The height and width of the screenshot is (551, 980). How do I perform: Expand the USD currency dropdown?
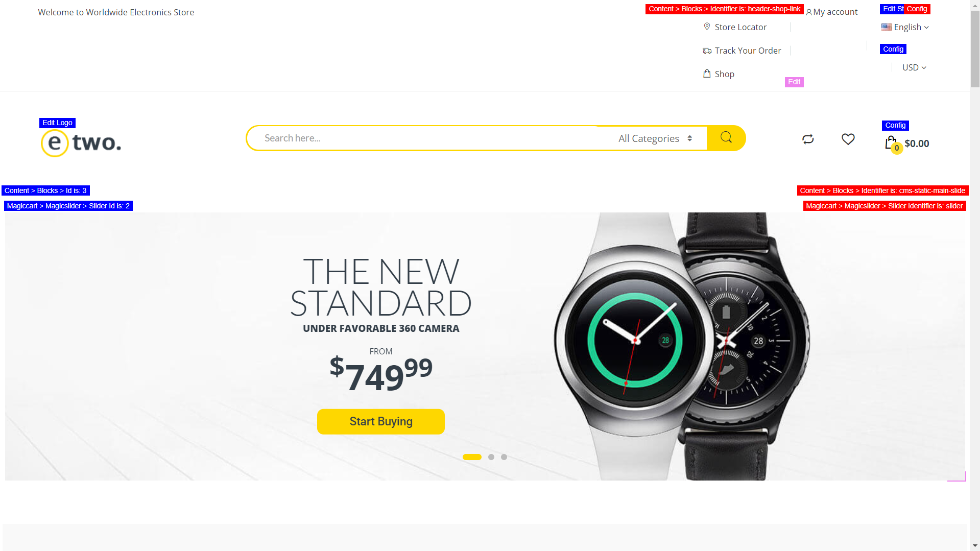pyautogui.click(x=914, y=67)
